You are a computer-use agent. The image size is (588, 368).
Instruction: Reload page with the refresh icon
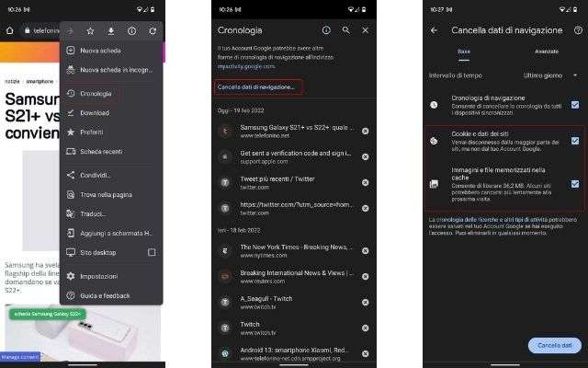click(x=153, y=31)
